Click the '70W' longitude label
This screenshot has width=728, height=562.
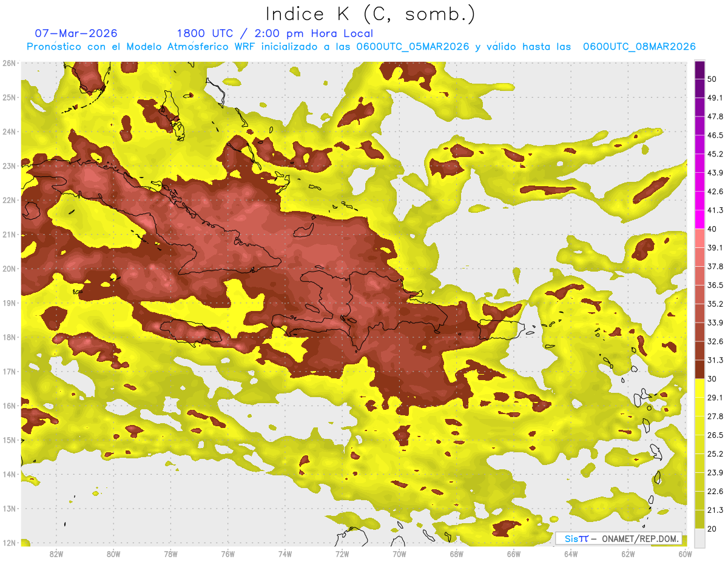point(399,554)
